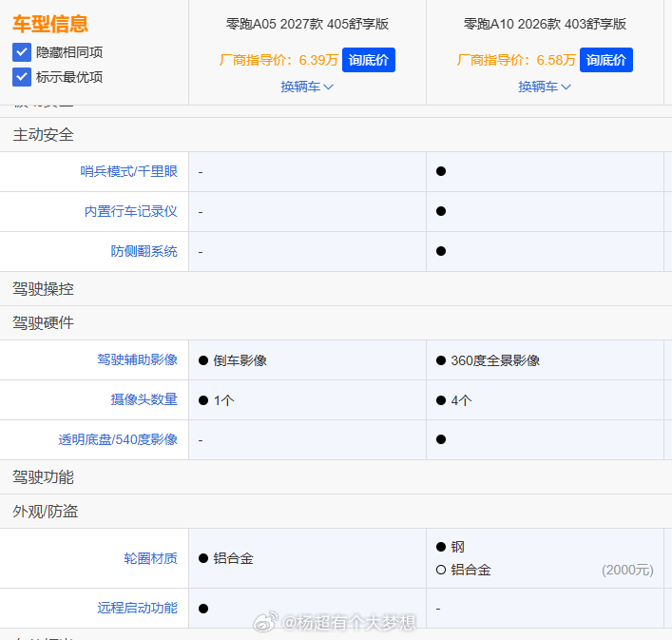Open the 防侧翻系统 parameter link
The image size is (672, 640).
[144, 251]
